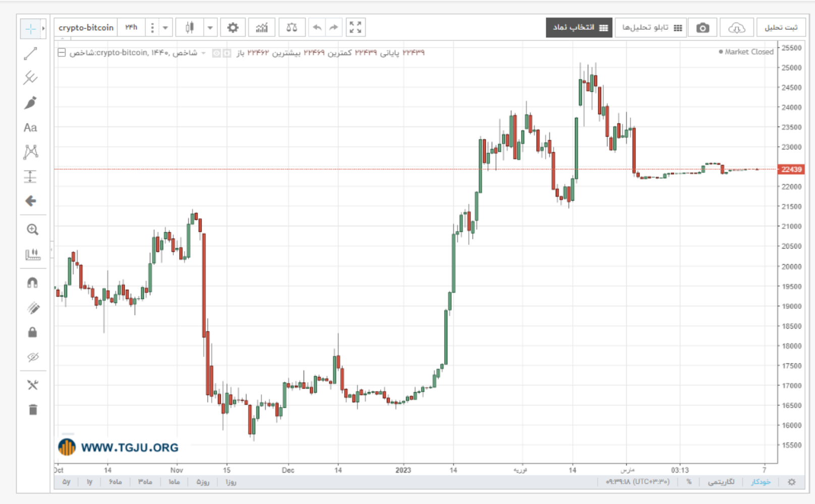
Task: Click the ثبت تحلیل submit analysis button
Action: 781,28
